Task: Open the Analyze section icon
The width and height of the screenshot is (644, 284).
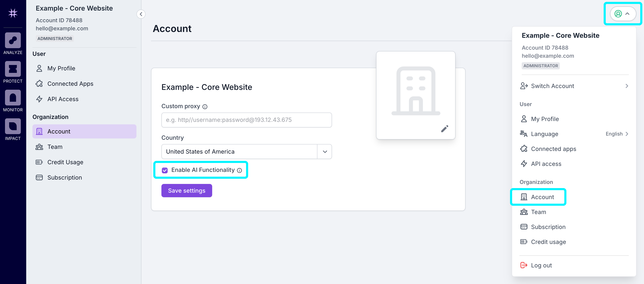Action: coord(13,40)
